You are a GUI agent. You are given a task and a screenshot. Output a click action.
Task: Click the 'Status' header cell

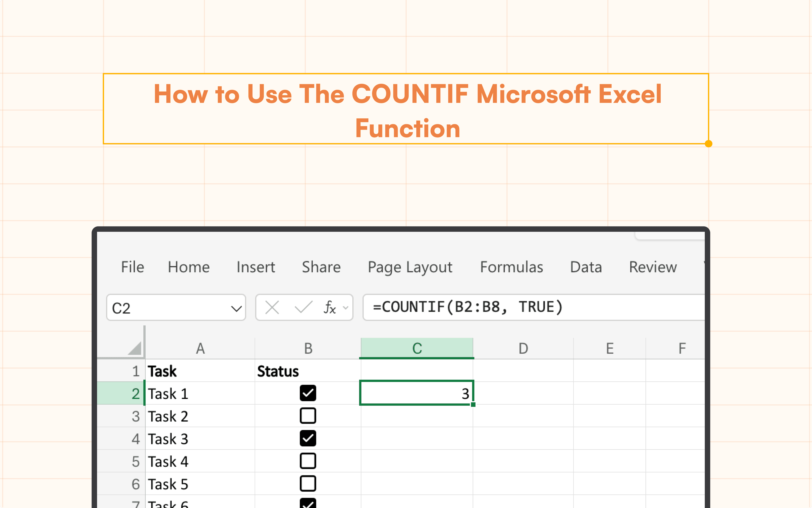(308, 371)
